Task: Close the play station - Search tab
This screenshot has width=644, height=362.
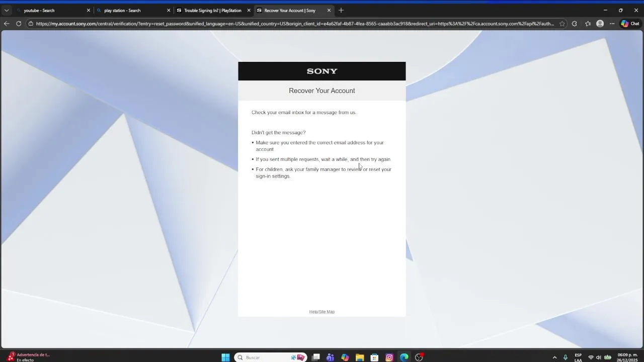Action: [x=169, y=10]
